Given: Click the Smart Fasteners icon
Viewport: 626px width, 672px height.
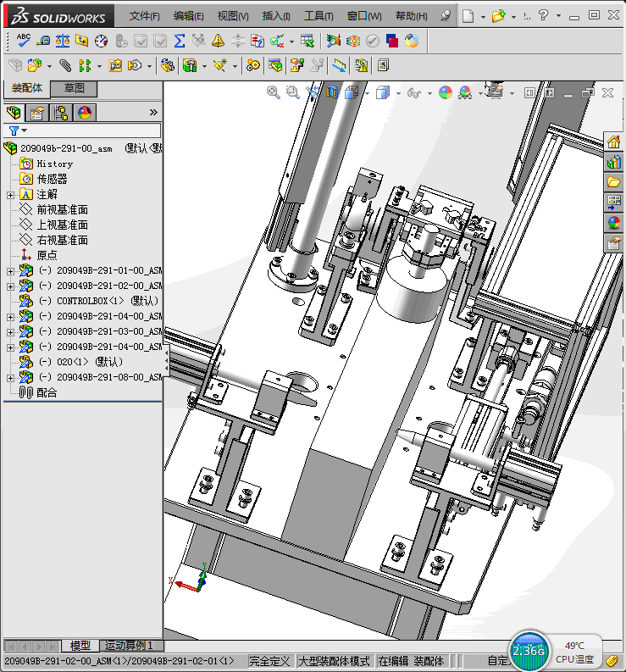Looking at the screenshot, I should (x=115, y=65).
